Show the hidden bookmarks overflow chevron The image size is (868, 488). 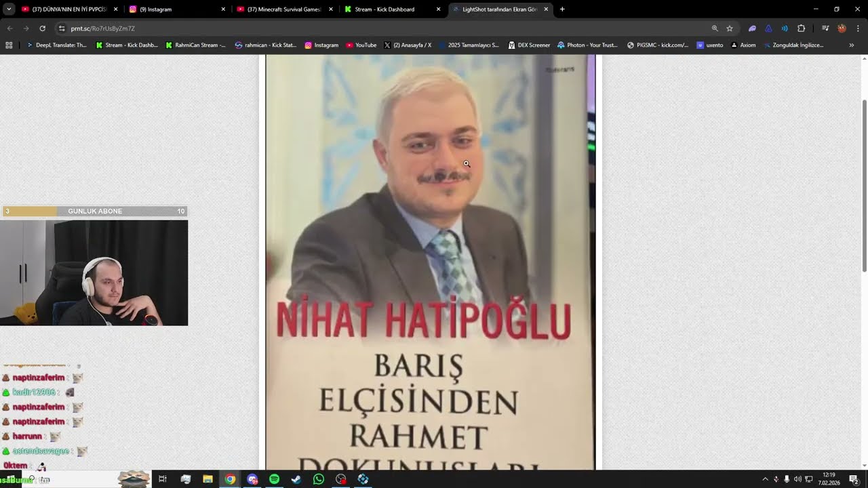tap(852, 45)
